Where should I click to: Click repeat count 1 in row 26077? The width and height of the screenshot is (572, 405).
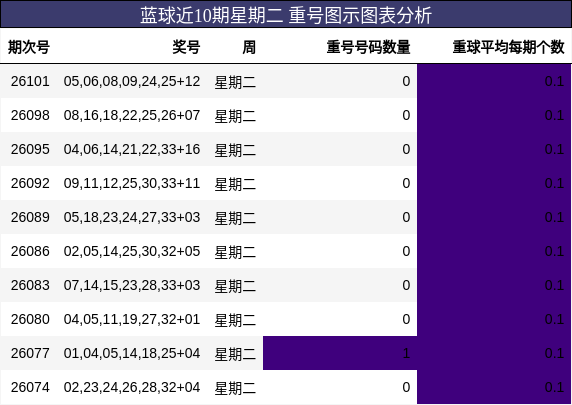tap(406, 353)
